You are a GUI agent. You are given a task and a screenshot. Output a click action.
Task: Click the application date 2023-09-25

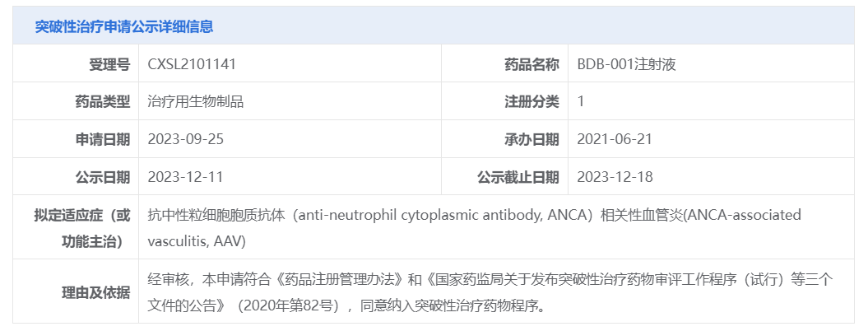(x=186, y=139)
